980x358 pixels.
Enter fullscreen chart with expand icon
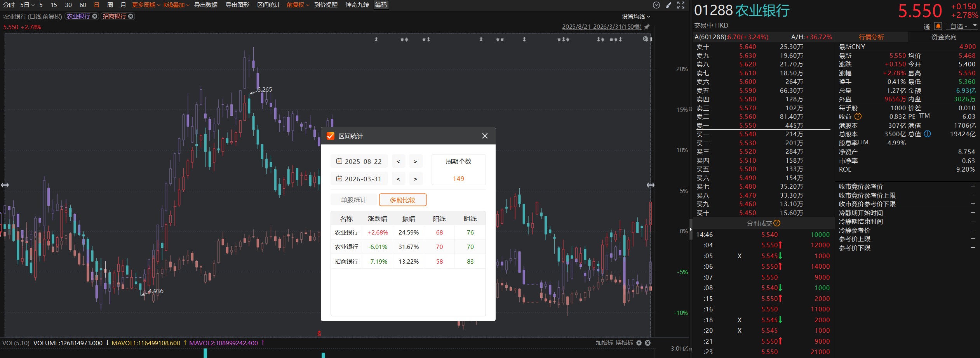pyautogui.click(x=681, y=5)
